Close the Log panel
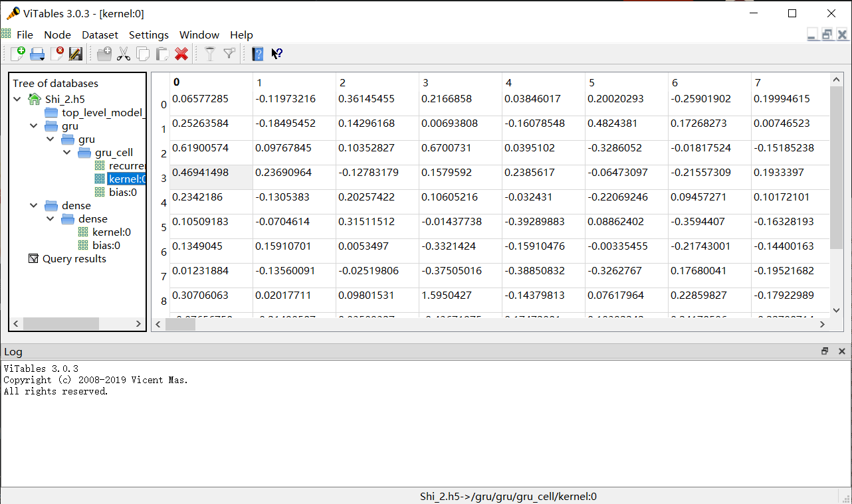This screenshot has width=852, height=504. [x=842, y=351]
